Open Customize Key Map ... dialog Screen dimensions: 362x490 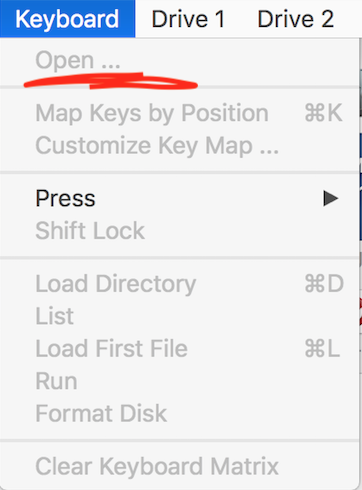point(180,146)
